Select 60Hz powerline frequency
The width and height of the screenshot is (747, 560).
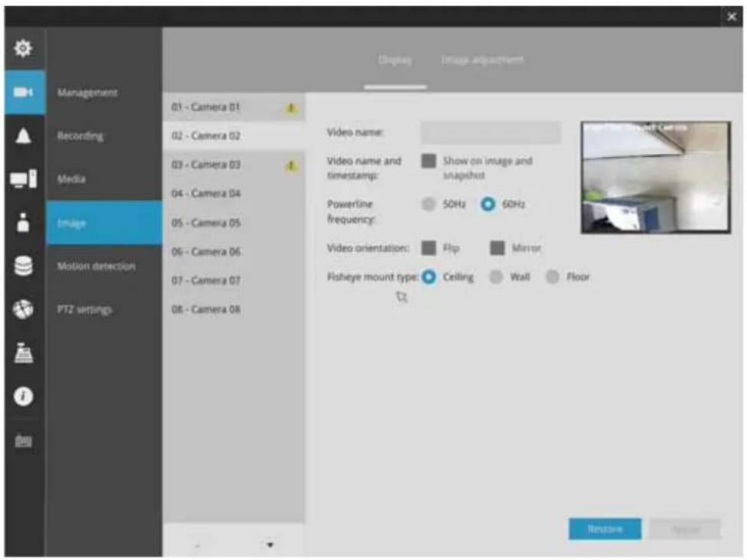pyautogui.click(x=488, y=204)
